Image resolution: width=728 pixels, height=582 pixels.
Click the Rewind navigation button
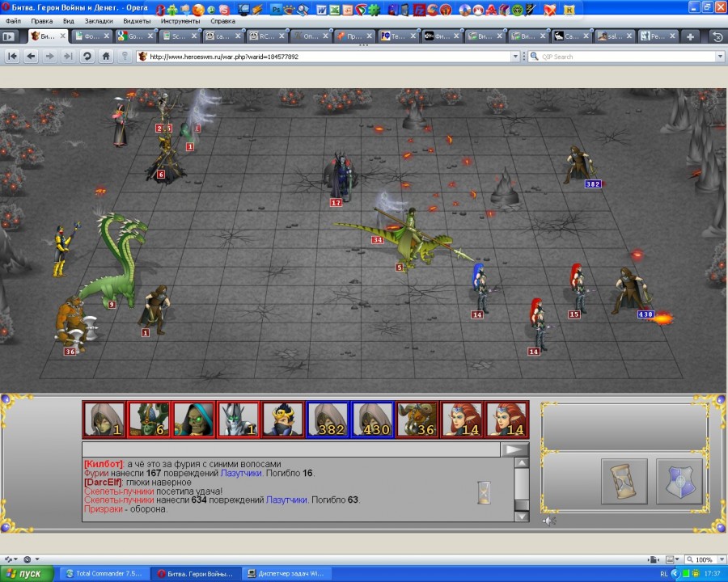point(12,56)
